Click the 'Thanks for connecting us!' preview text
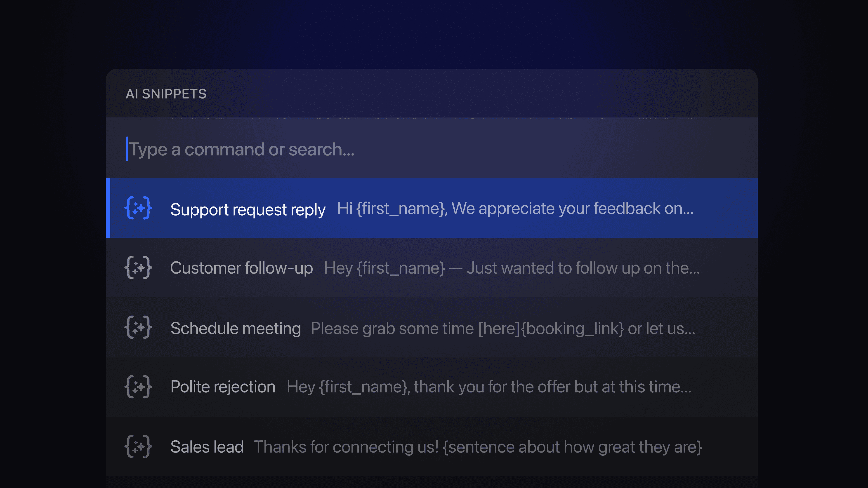868x488 pixels. 346,447
